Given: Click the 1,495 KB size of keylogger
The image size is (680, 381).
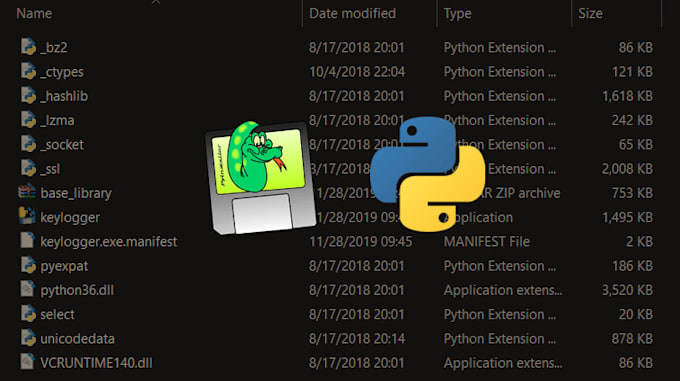Looking at the screenshot, I should click(628, 217).
